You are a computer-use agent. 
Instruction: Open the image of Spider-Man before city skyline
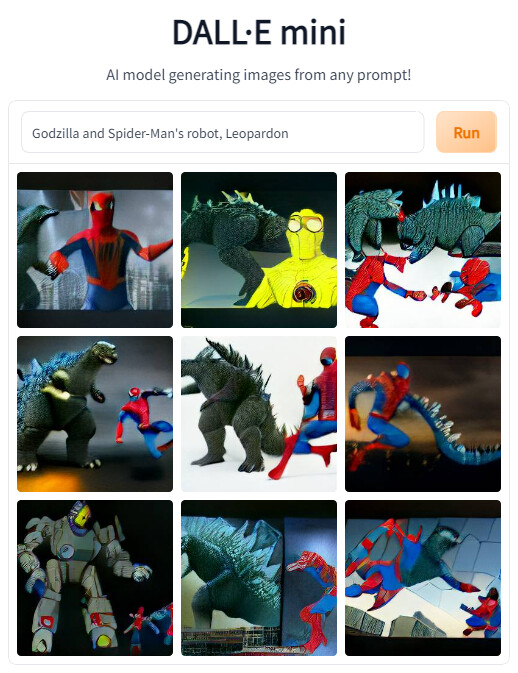pyautogui.click(x=95, y=250)
